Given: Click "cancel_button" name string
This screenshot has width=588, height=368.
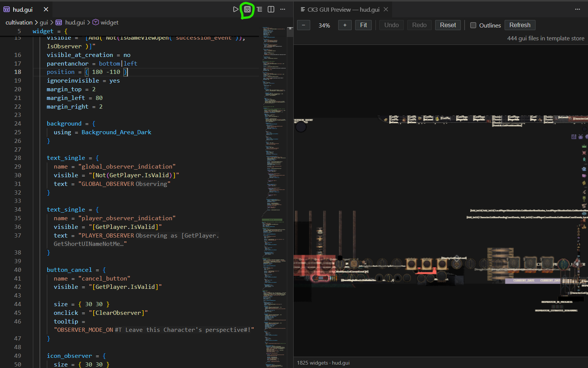Looking at the screenshot, I should click(104, 279).
